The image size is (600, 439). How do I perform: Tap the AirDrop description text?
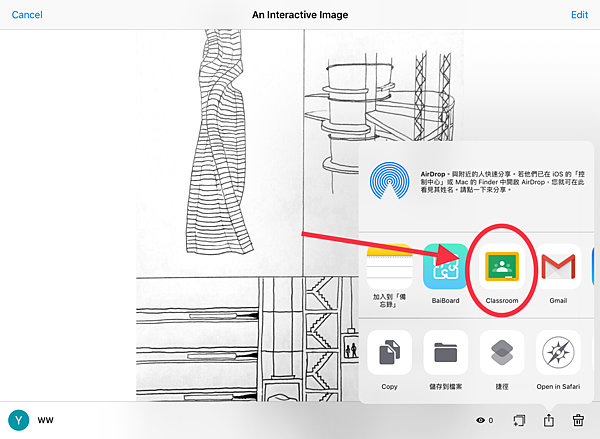tap(502, 182)
